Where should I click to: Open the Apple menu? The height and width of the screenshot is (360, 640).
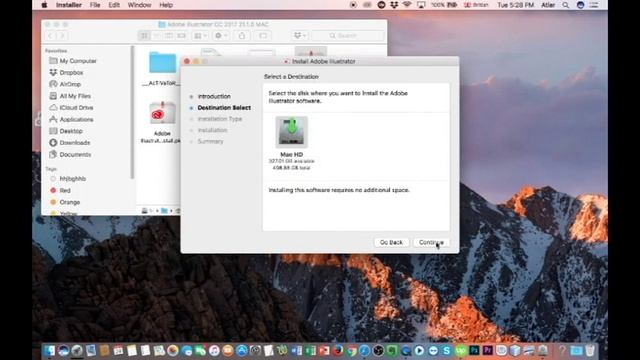click(x=44, y=5)
